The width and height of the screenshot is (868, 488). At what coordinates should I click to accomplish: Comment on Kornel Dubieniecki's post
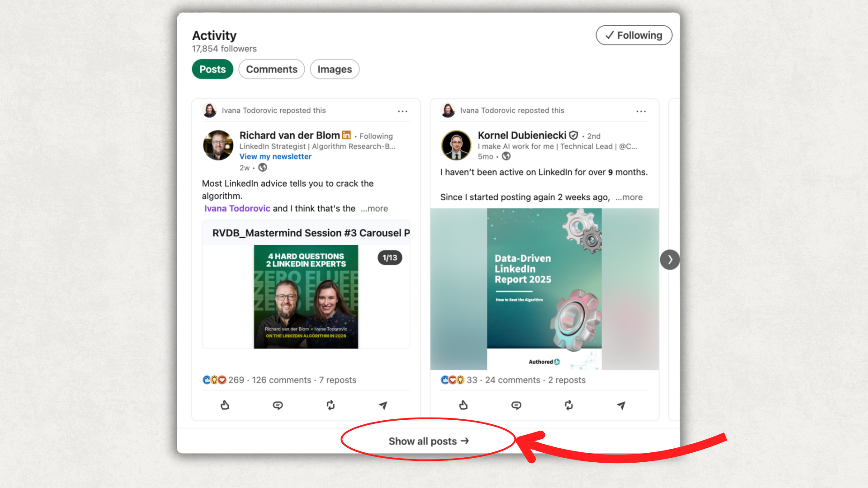tap(516, 405)
